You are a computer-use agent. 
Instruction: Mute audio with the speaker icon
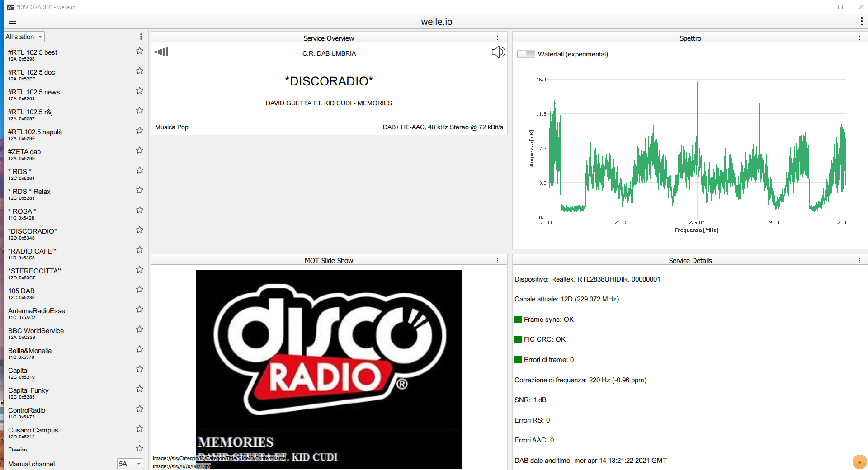click(x=498, y=52)
